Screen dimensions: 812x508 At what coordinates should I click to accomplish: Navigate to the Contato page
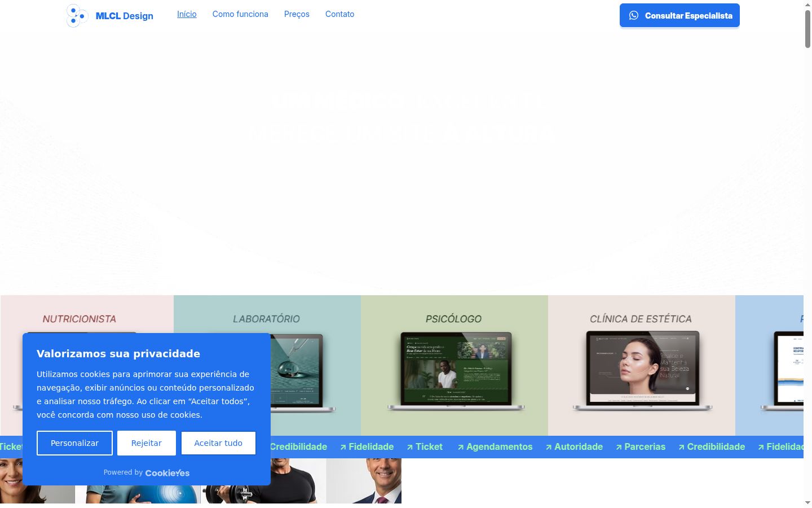339,14
